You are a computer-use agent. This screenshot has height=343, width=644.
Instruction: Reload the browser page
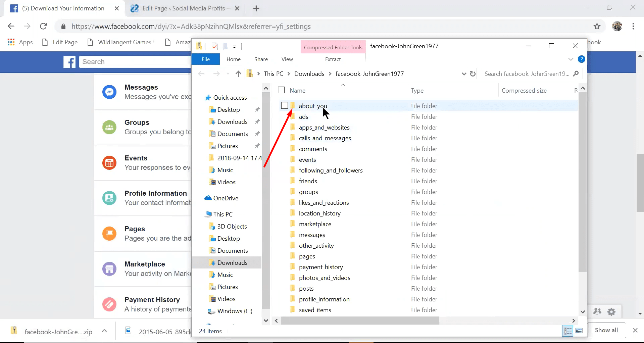[43, 26]
